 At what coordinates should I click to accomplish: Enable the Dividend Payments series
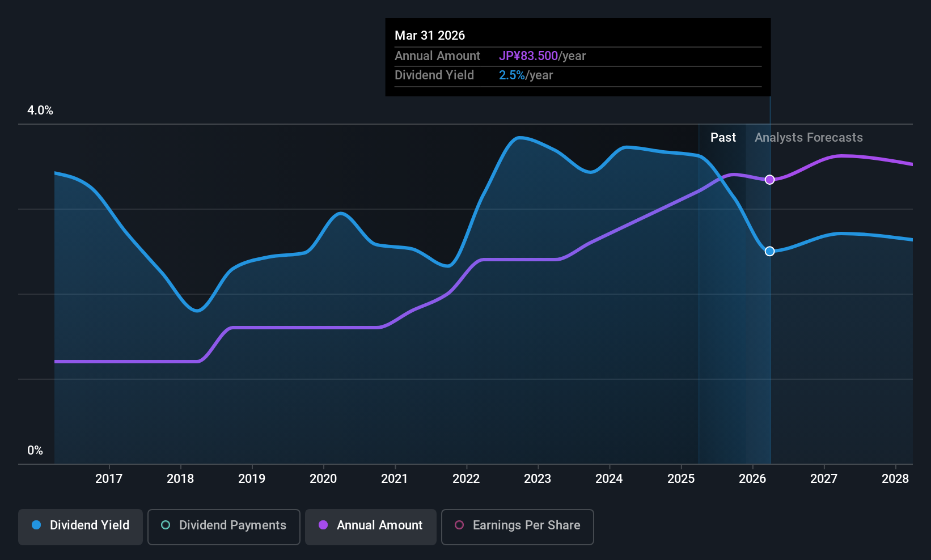[223, 527]
